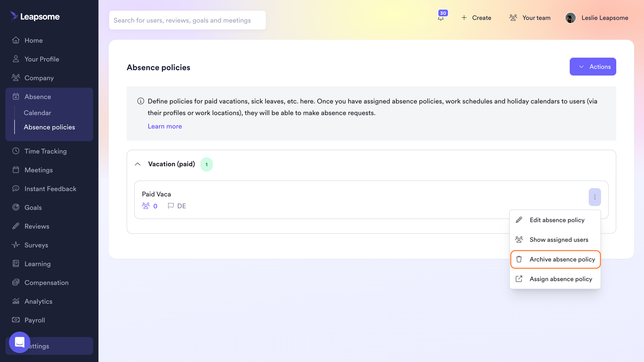Open the Analytics bar chart icon
The image size is (644, 362).
(x=16, y=301)
